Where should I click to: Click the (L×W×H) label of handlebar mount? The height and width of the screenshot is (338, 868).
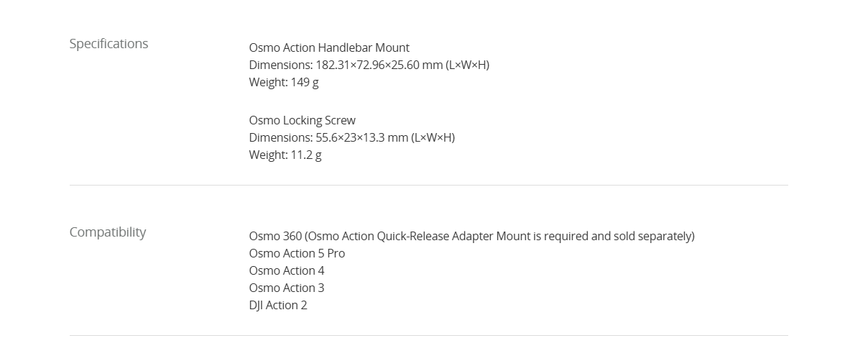coord(467,65)
